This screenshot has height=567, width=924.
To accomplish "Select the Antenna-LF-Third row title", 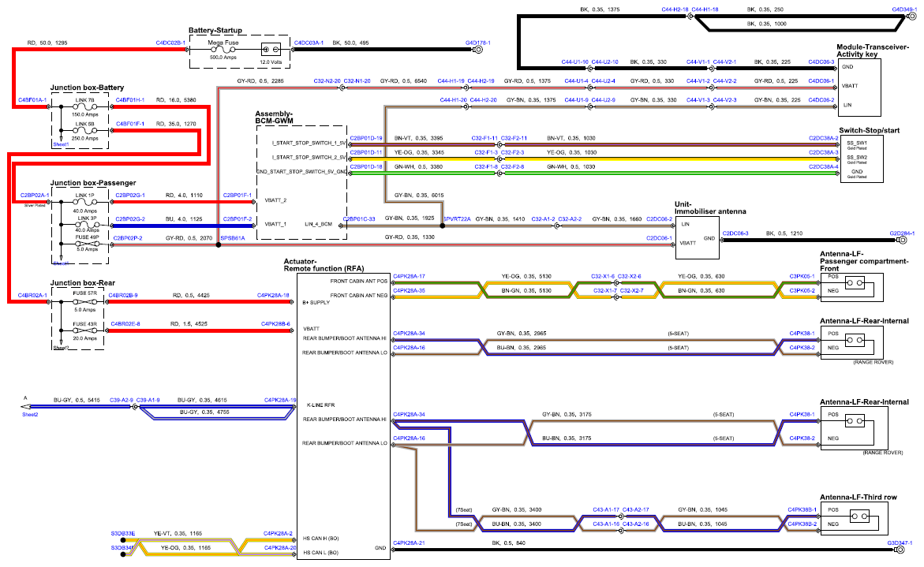I will pyautogui.click(x=858, y=498).
